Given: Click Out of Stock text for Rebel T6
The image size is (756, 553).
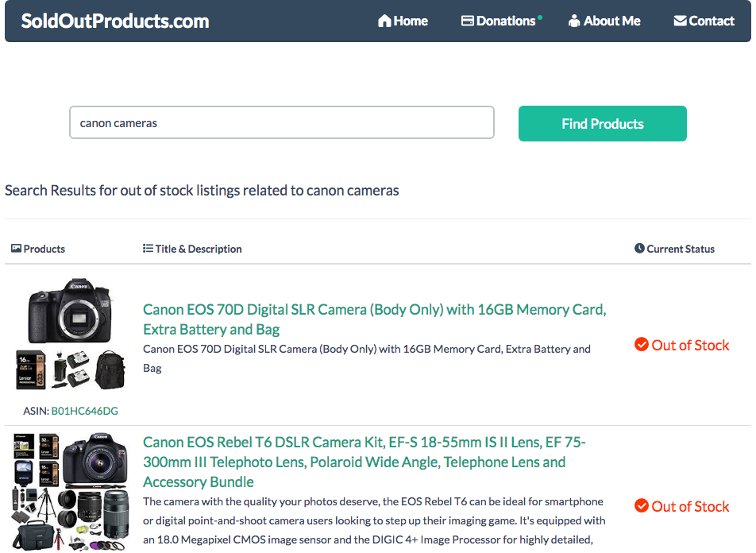Looking at the screenshot, I should tap(690, 506).
